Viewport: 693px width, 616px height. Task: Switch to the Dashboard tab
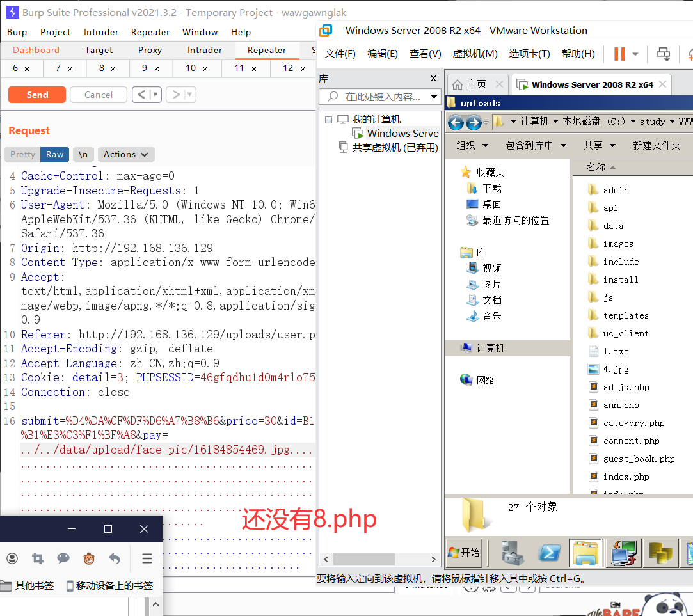click(x=36, y=51)
